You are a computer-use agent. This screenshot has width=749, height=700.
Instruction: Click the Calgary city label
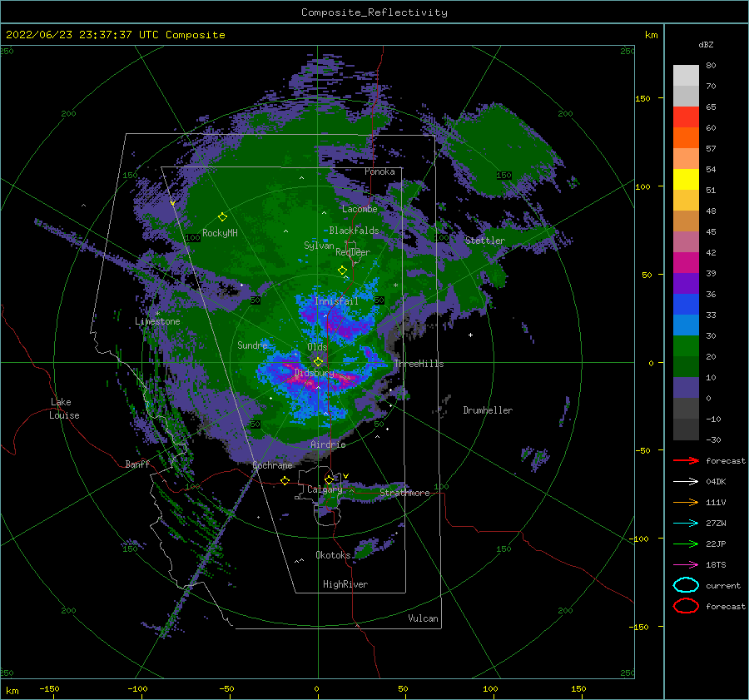325,489
